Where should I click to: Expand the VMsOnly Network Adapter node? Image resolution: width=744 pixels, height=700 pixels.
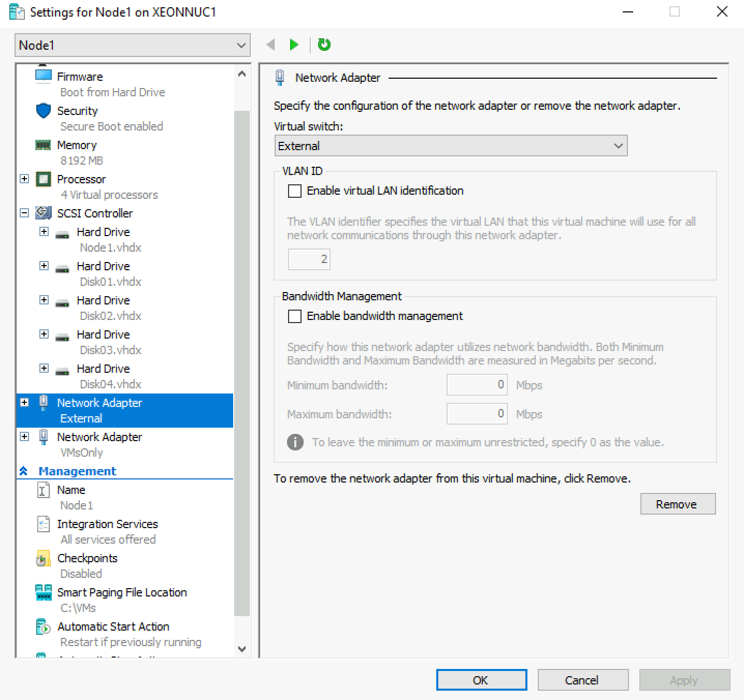[24, 436]
